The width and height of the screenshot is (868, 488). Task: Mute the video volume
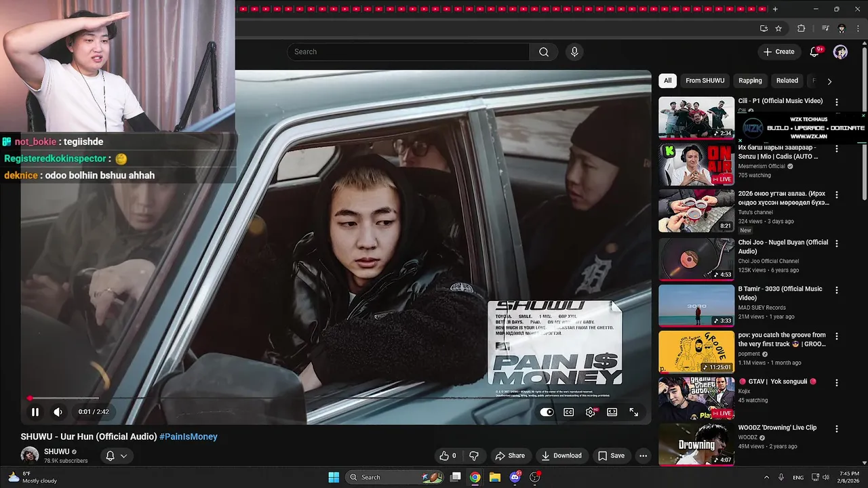58,411
